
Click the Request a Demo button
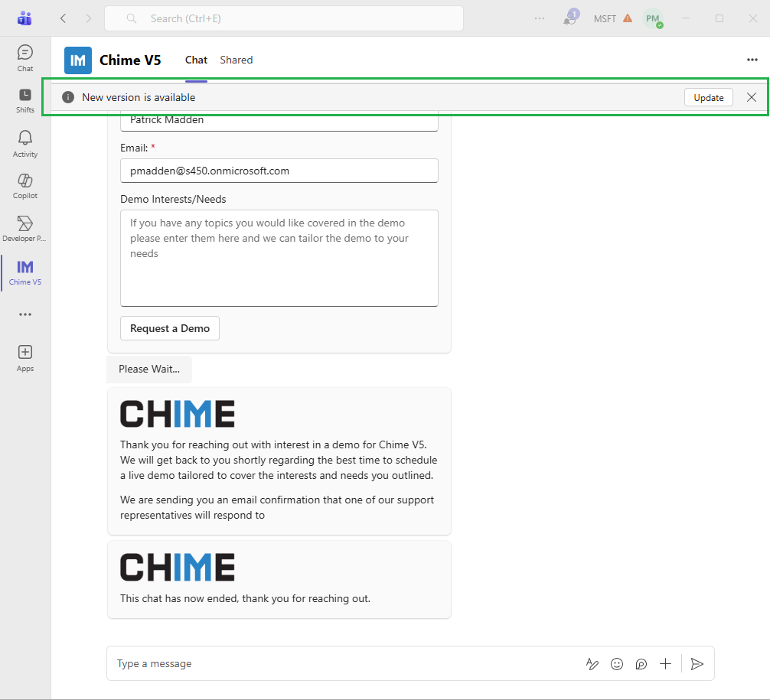point(169,328)
